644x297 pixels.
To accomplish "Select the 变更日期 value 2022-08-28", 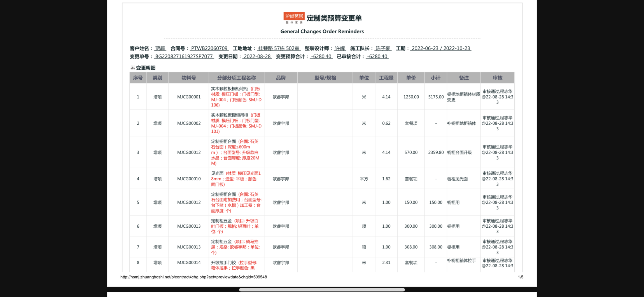I will point(257,56).
